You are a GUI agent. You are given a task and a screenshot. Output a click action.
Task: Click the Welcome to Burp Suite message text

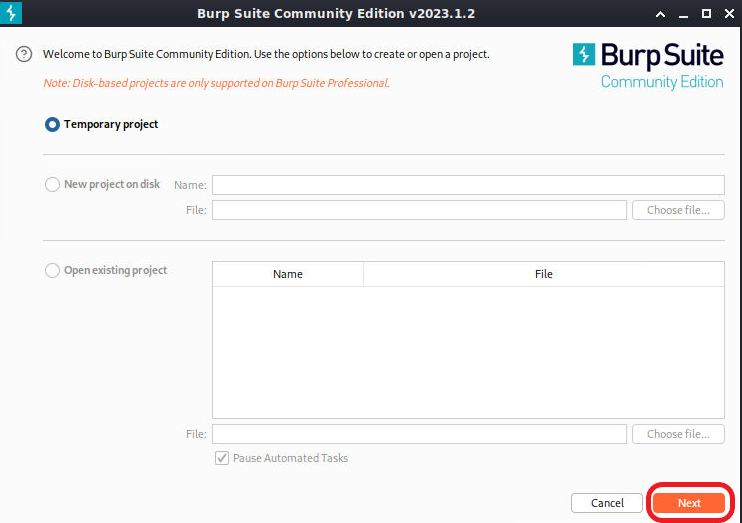[266, 54]
